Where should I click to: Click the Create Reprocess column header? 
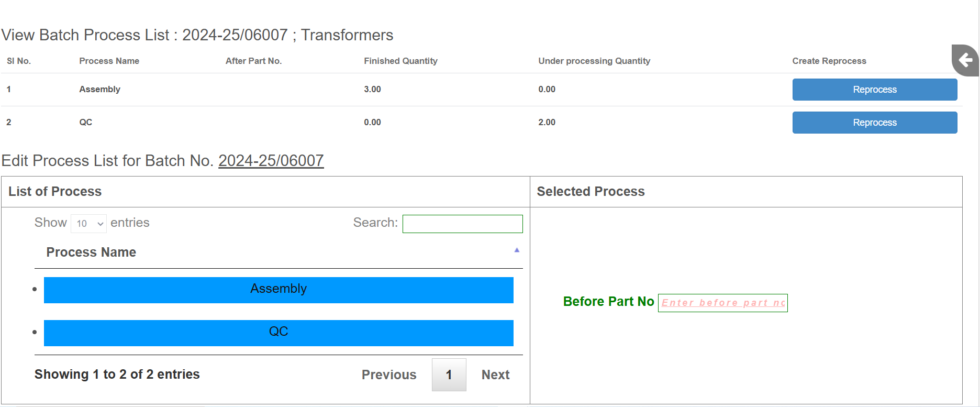[829, 61]
